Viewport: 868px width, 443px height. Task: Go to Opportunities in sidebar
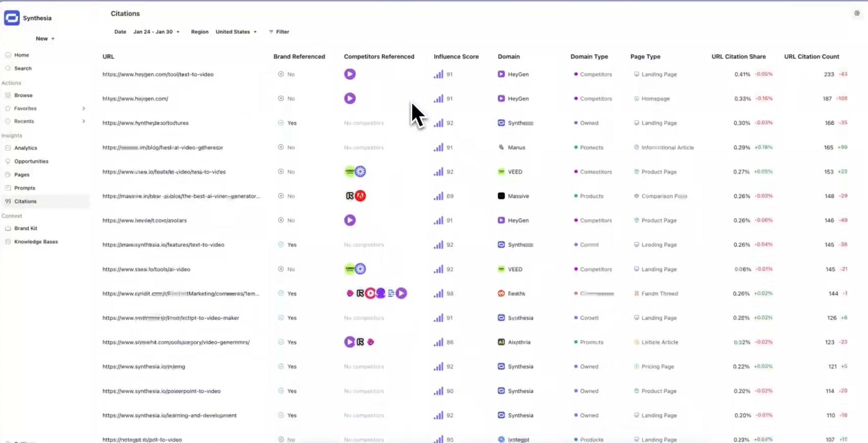coord(31,161)
